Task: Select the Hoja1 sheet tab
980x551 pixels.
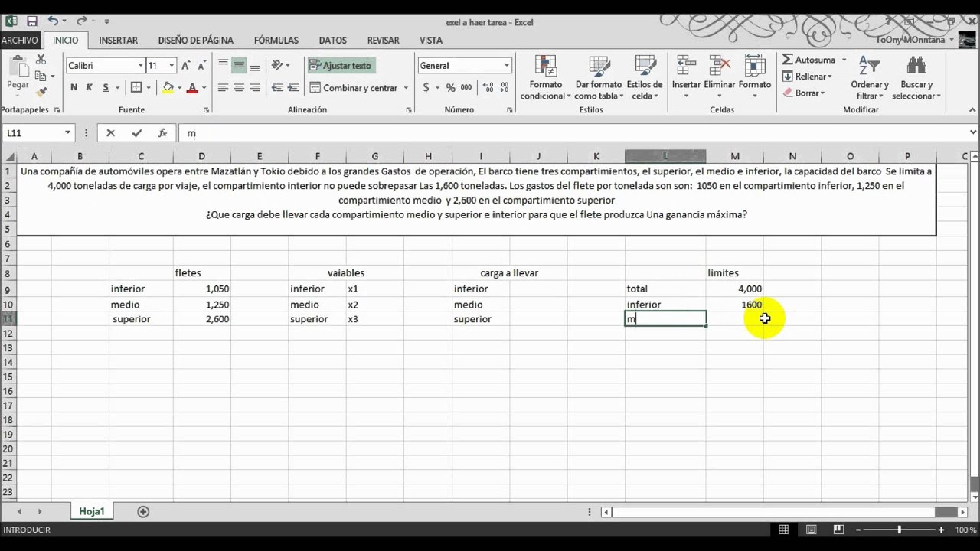Action: (x=91, y=511)
